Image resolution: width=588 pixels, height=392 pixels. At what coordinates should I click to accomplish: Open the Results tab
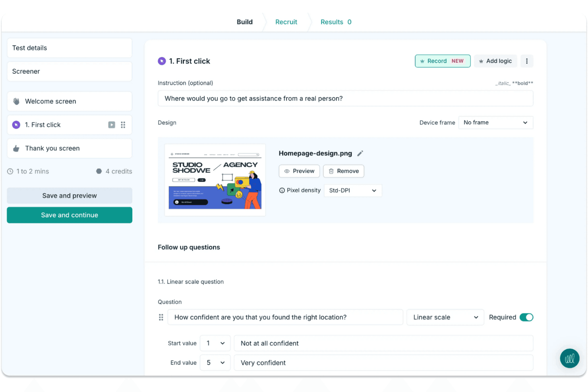pos(336,22)
